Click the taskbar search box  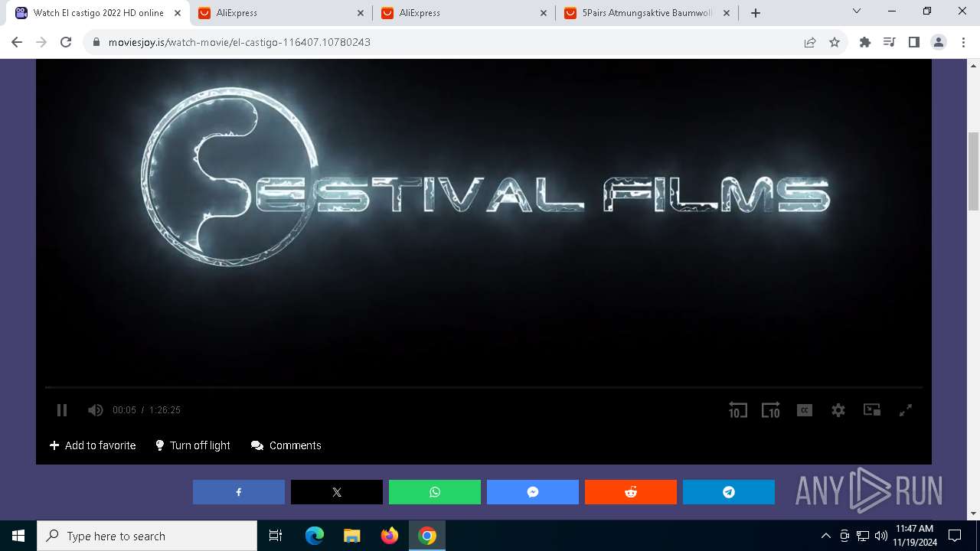[147, 536]
